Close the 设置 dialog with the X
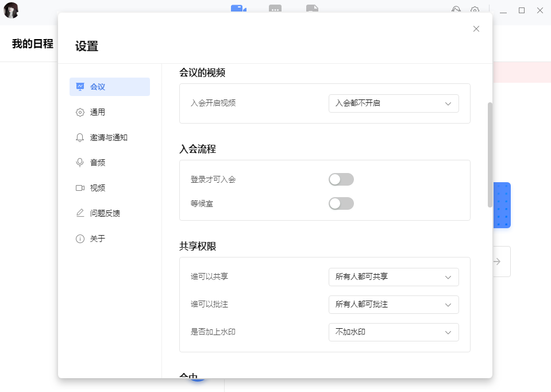This screenshot has width=551, height=392. pyautogui.click(x=476, y=28)
